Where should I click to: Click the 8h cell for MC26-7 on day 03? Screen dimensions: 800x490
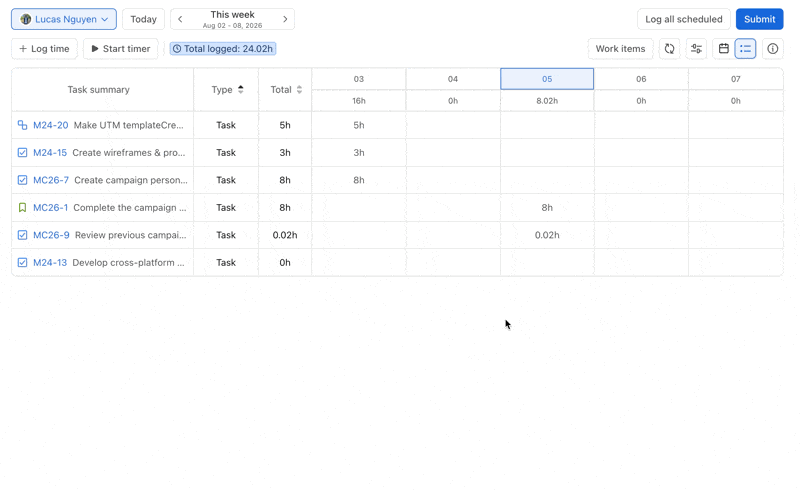pyautogui.click(x=359, y=181)
